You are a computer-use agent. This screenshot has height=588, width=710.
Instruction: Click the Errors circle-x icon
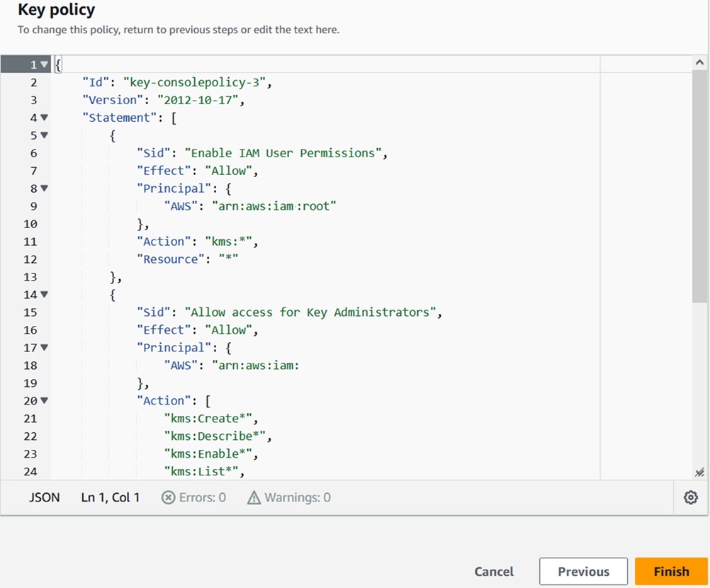point(168,497)
